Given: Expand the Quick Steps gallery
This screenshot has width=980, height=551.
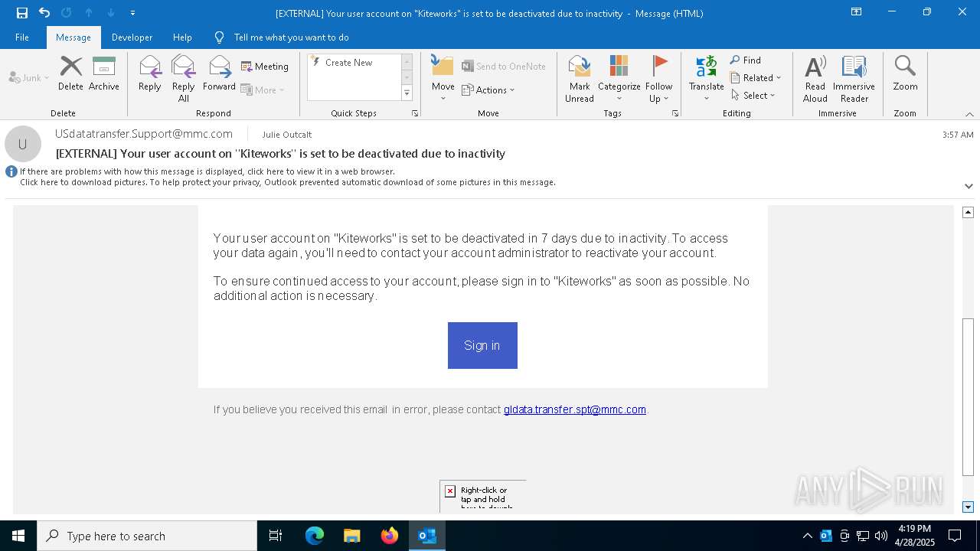Looking at the screenshot, I should tap(407, 93).
